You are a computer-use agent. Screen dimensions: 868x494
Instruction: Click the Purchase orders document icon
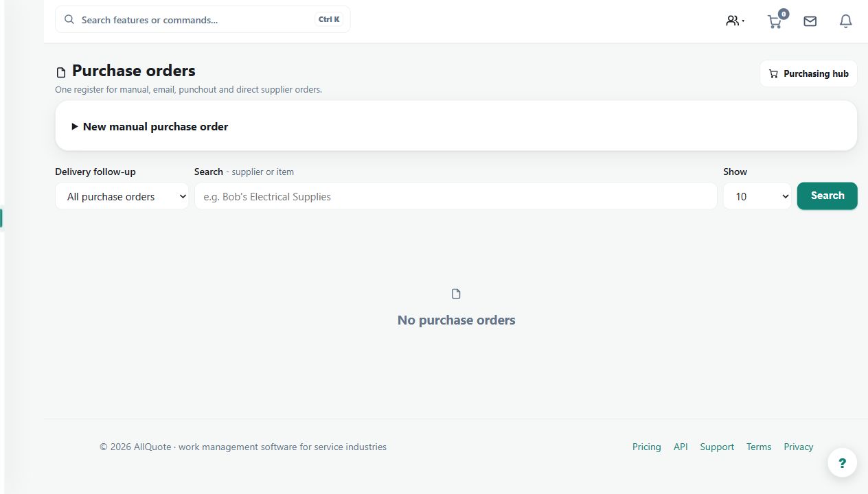[61, 72]
